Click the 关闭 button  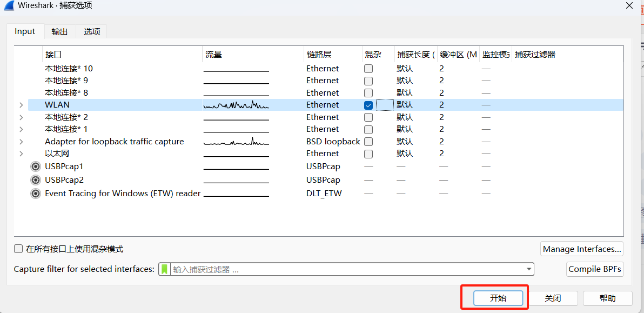(x=553, y=298)
